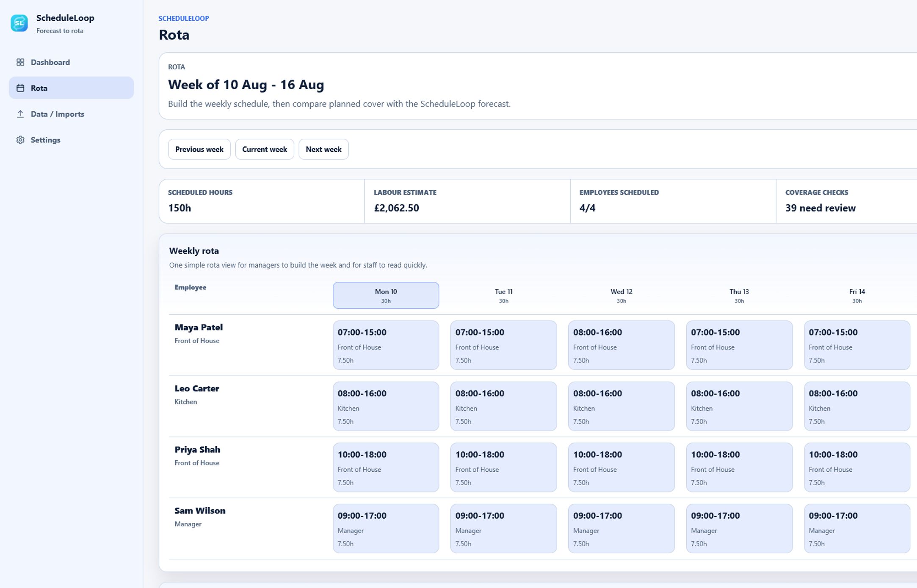Open the Settings menu item
The width and height of the screenshot is (917, 588).
click(x=71, y=140)
